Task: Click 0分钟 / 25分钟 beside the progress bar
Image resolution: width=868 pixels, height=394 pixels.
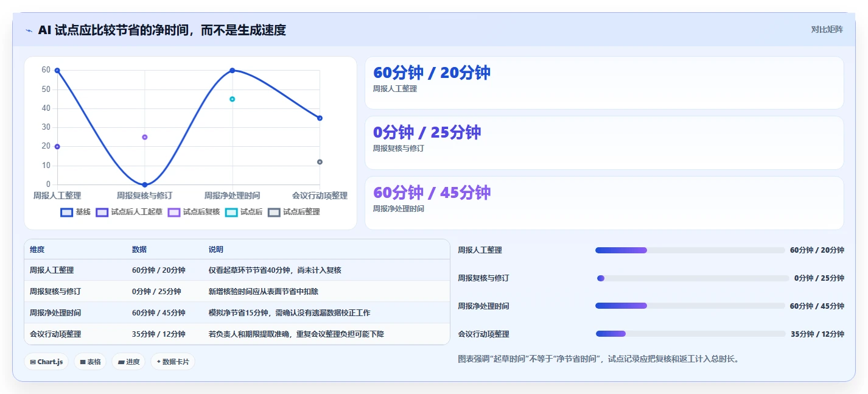Action: [x=819, y=278]
